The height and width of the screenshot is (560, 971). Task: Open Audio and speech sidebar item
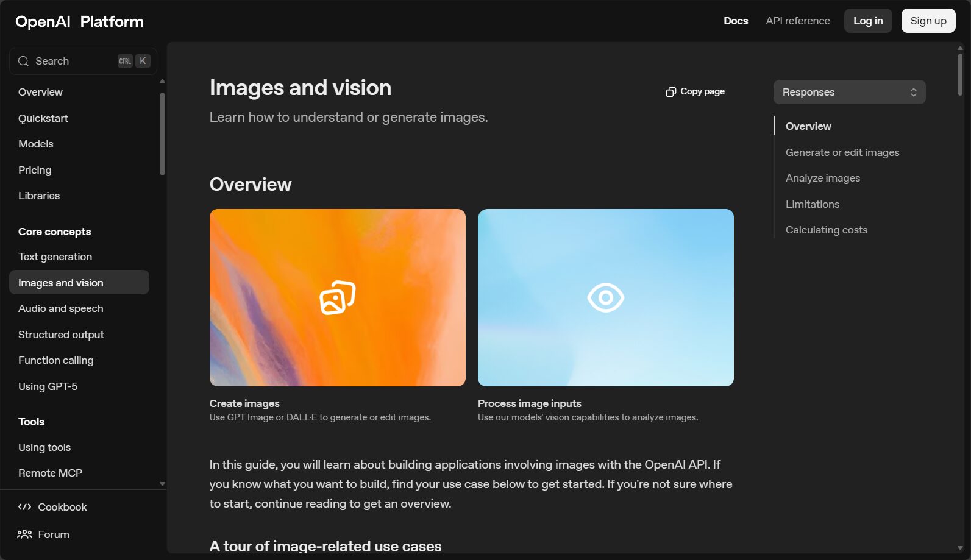tap(61, 308)
